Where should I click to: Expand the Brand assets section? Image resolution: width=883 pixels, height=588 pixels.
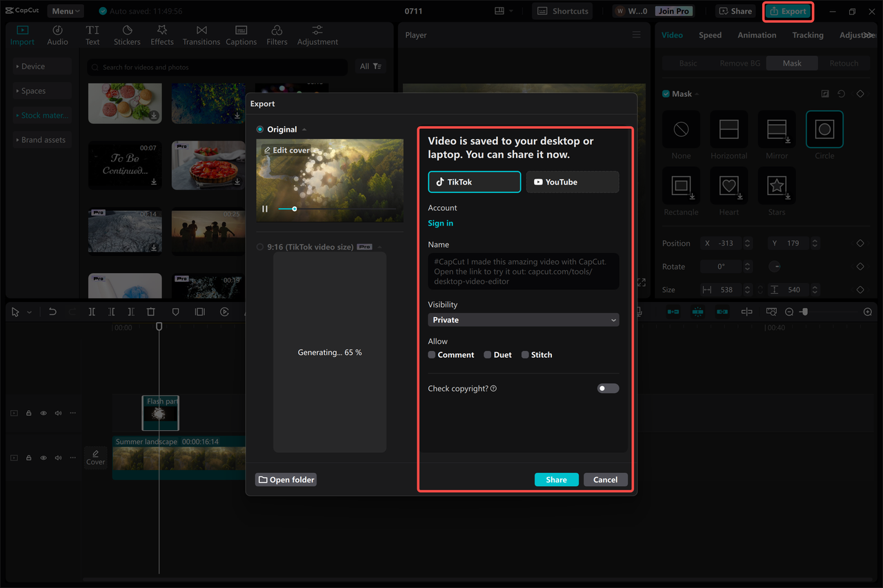[41, 140]
